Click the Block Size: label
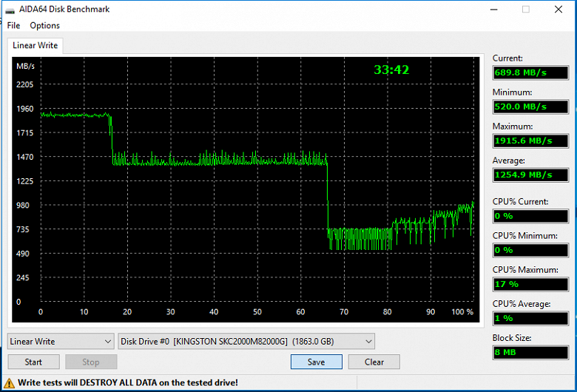The image size is (577, 392). click(512, 338)
